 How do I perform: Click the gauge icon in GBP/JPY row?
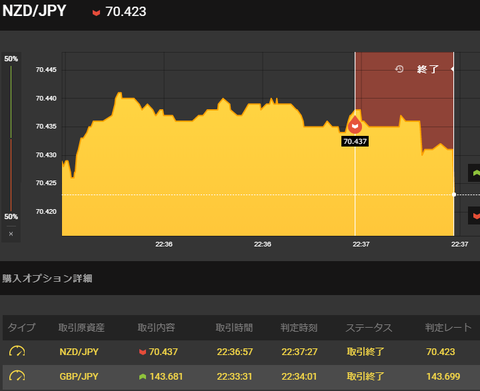17,376
